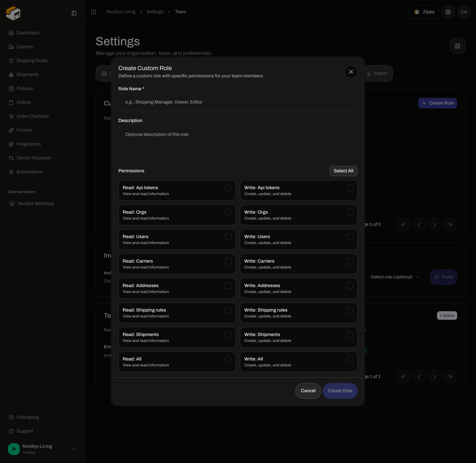Open settings sliders icon button

coord(457,46)
